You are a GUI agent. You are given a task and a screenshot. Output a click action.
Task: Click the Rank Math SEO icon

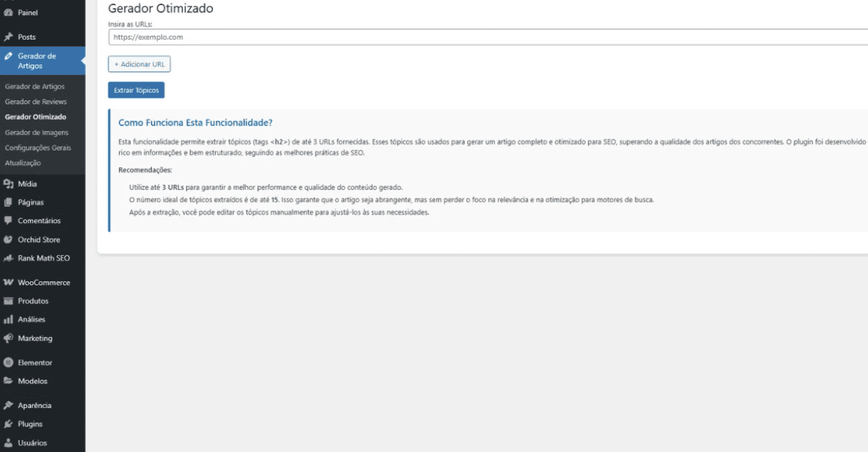click(9, 259)
